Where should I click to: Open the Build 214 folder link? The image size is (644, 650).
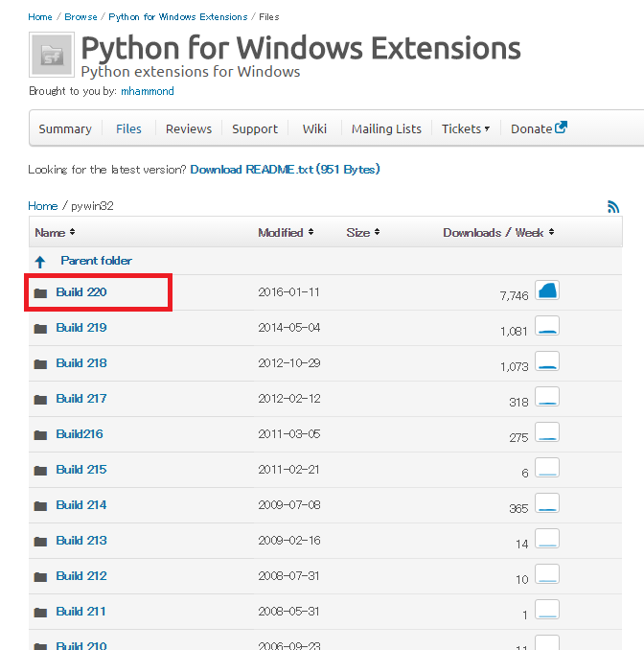click(81, 505)
